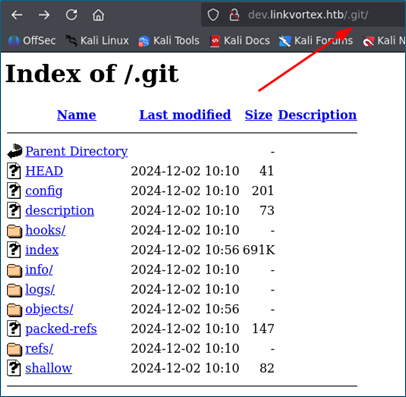Click the unknown-file icon beside config

point(14,190)
